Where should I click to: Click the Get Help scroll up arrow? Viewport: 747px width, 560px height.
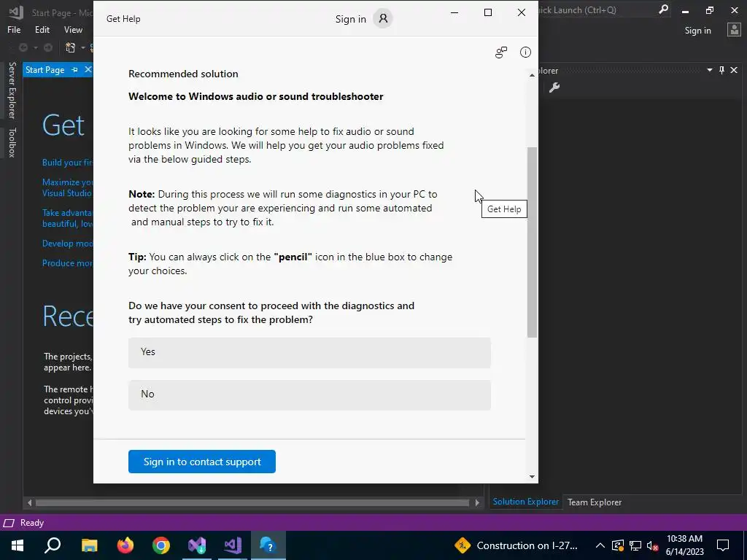(x=532, y=75)
